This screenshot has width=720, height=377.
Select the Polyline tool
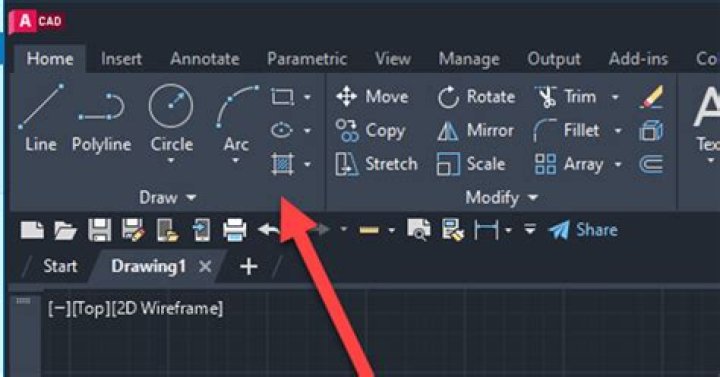tap(101, 122)
